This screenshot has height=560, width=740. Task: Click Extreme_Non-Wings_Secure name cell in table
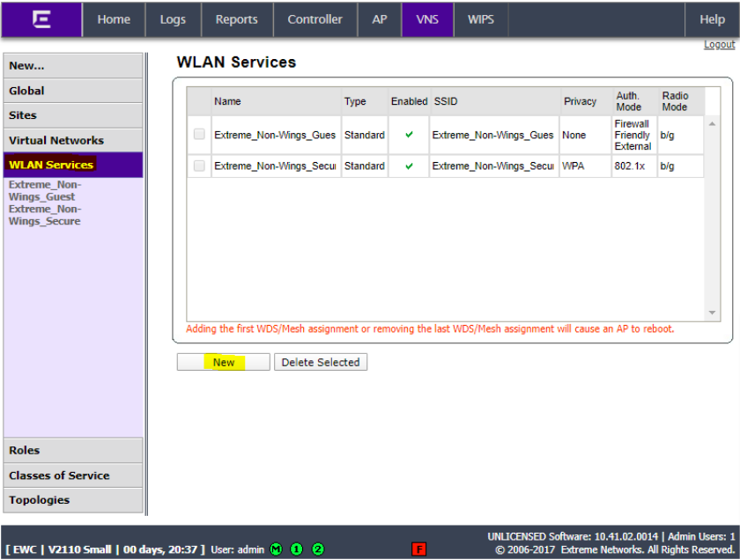[276, 166]
